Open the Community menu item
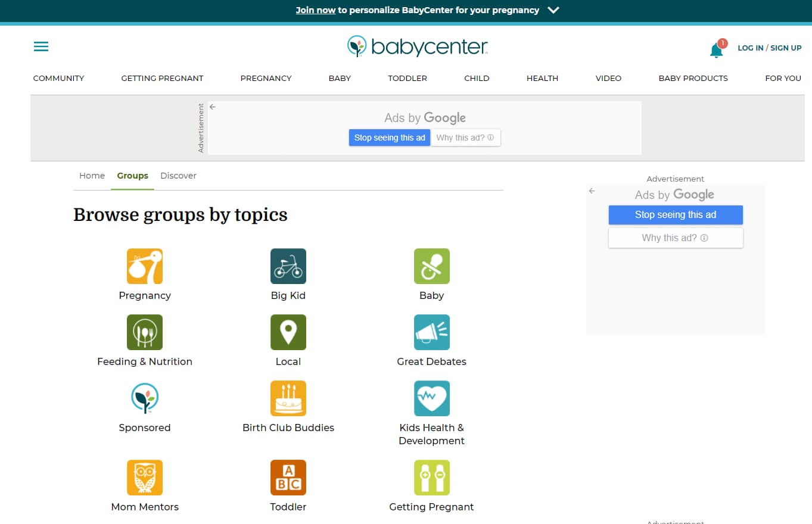Screen dimensions: 812x524 pos(58,78)
